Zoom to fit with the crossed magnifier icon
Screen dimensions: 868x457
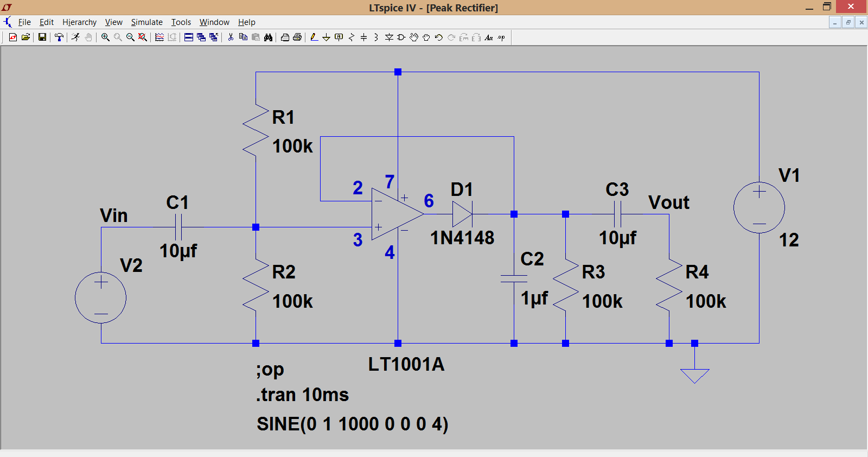click(143, 37)
